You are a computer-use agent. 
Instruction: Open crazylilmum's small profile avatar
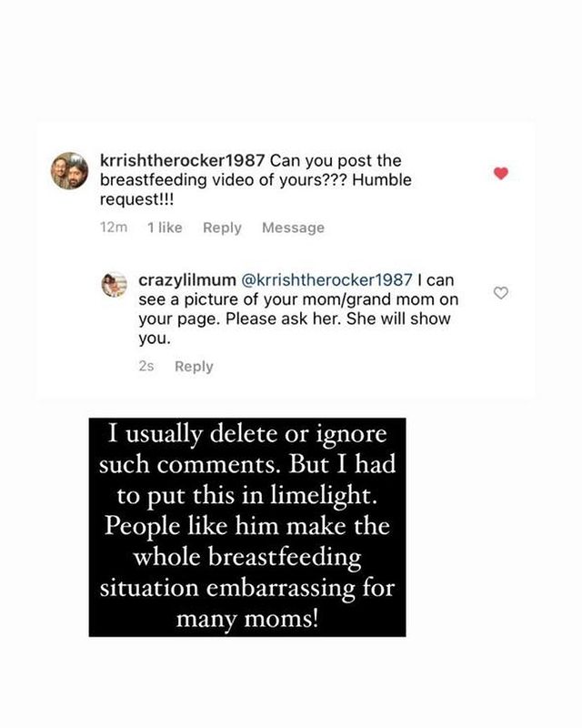coord(115,284)
